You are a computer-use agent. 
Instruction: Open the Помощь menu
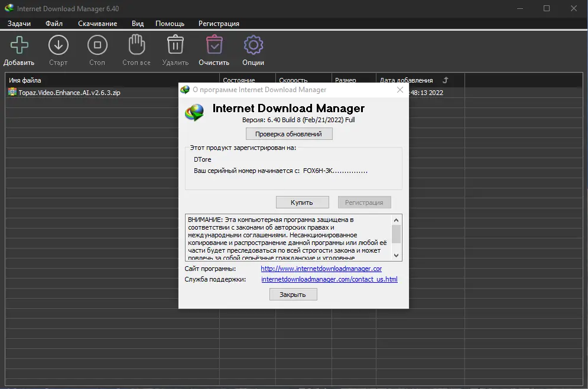tap(170, 24)
